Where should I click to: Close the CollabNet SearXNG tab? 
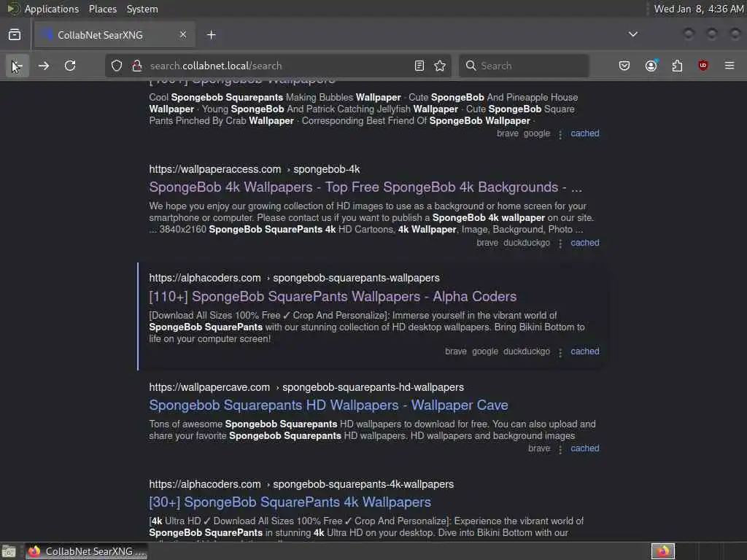pos(183,35)
